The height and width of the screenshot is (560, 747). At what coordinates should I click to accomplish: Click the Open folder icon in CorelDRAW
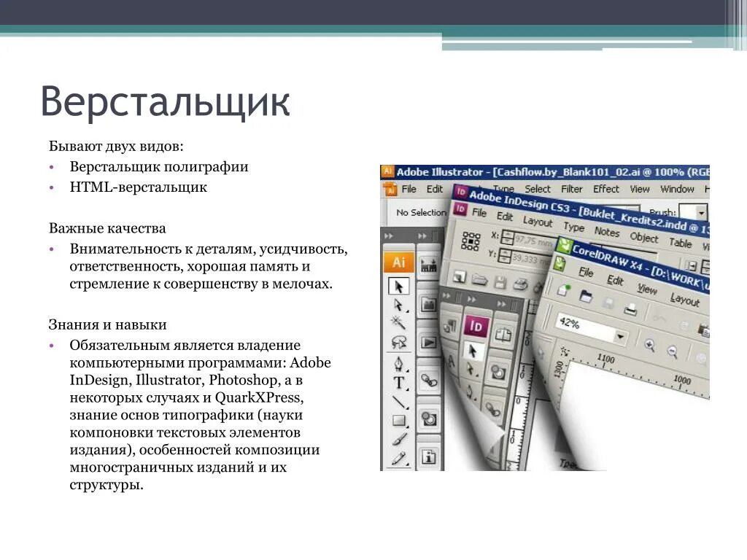(x=586, y=296)
